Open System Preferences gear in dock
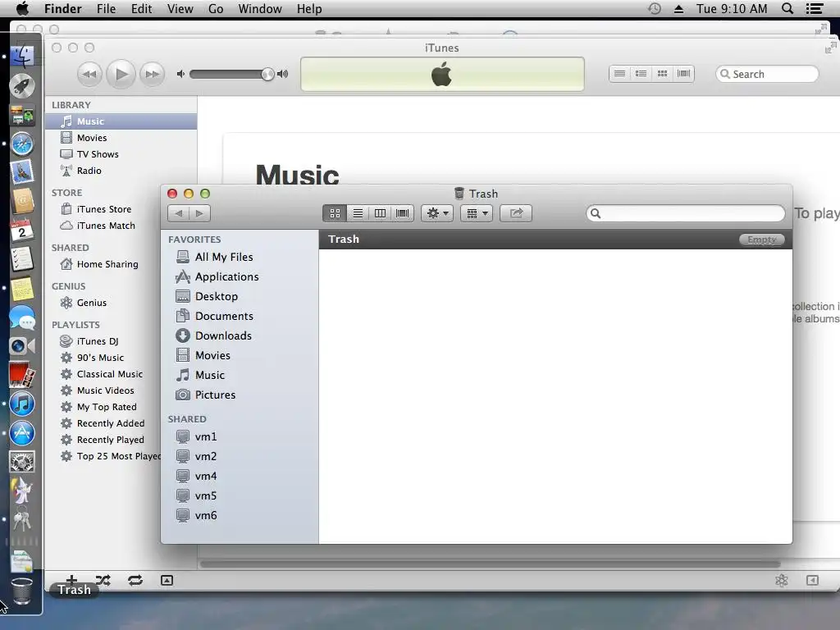The height and width of the screenshot is (630, 840). point(22,462)
